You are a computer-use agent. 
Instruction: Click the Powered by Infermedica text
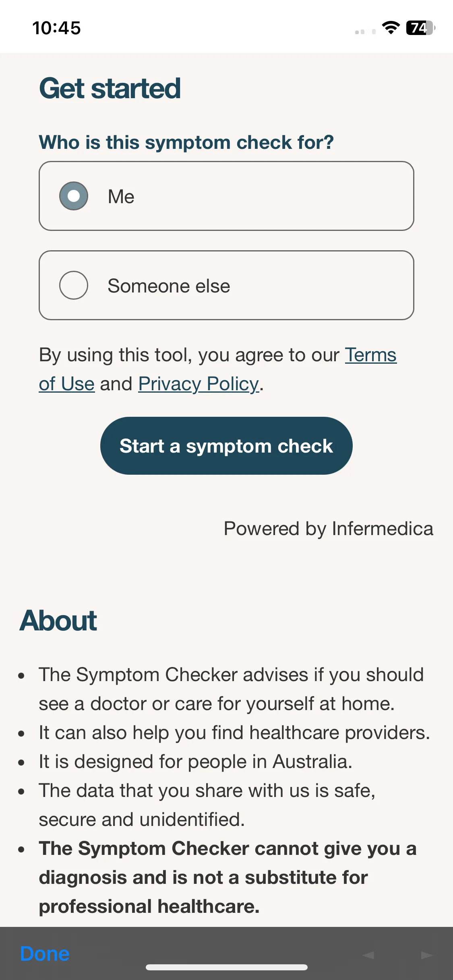pyautogui.click(x=329, y=529)
